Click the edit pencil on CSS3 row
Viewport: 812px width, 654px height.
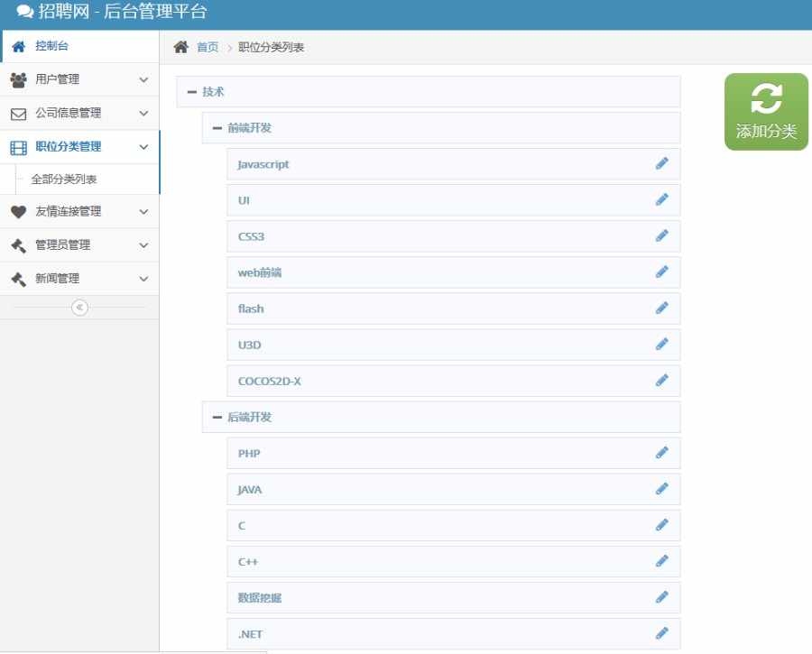(662, 236)
